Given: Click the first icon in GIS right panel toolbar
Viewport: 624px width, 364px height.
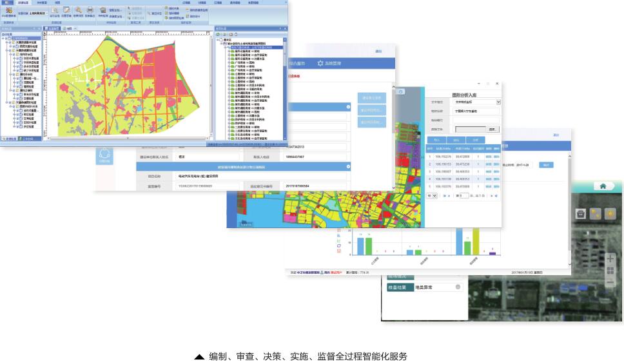Looking at the screenshot, I should click(x=218, y=34).
